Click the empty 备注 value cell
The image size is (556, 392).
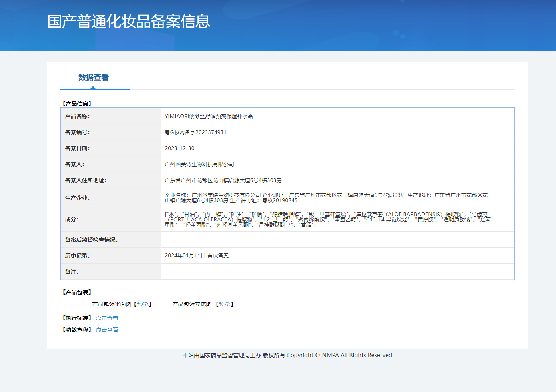tap(337, 272)
